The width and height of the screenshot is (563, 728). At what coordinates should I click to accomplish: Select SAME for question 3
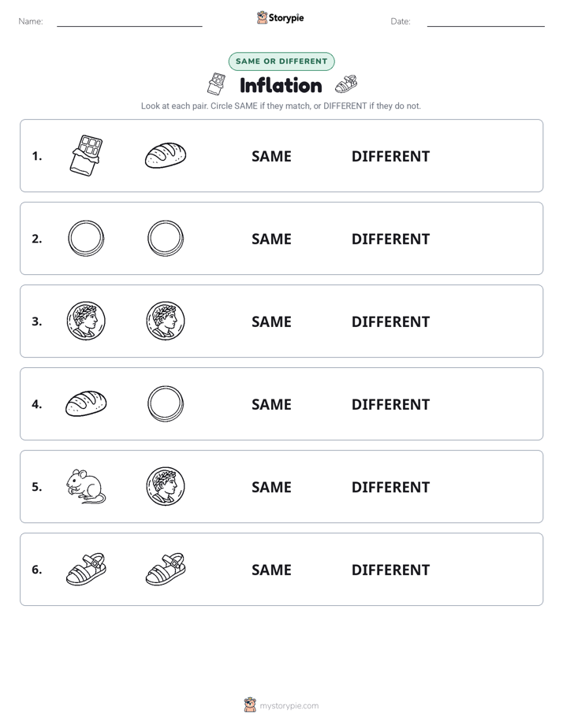point(271,321)
